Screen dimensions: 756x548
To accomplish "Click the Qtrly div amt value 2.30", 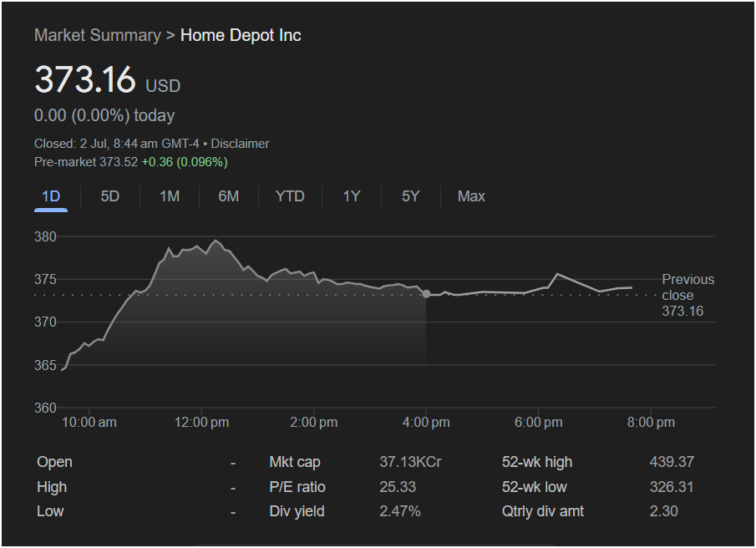I will pos(663,511).
